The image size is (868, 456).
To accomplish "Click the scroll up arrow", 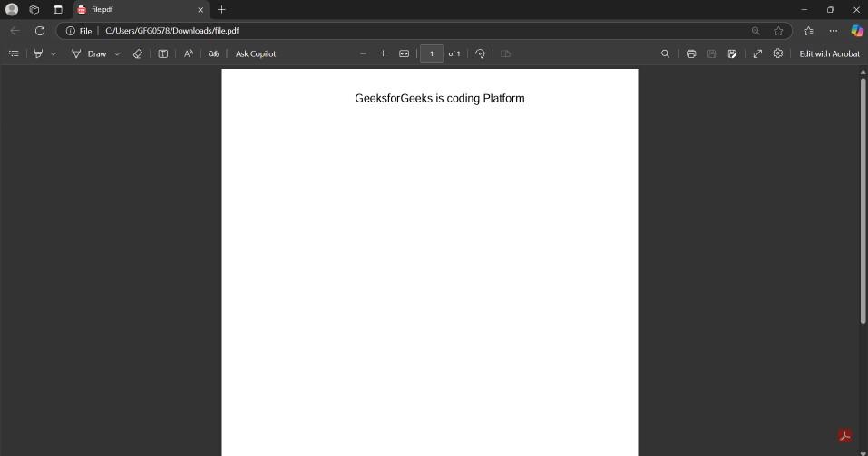I will (x=863, y=72).
